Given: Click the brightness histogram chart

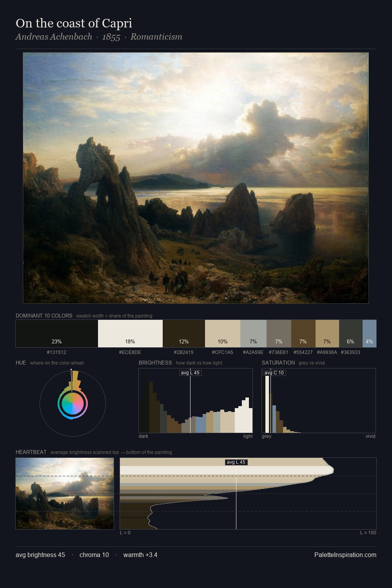Looking at the screenshot, I should click(196, 401).
